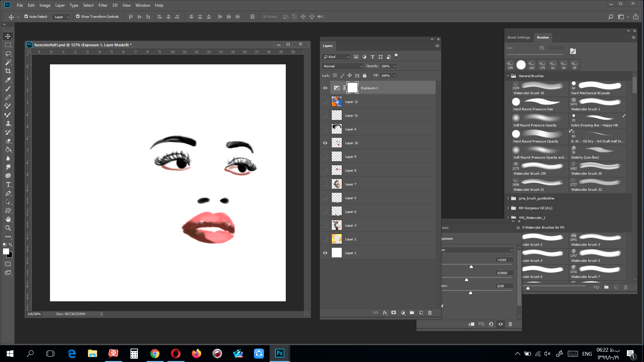Switch to Info tab

click(x=445, y=228)
